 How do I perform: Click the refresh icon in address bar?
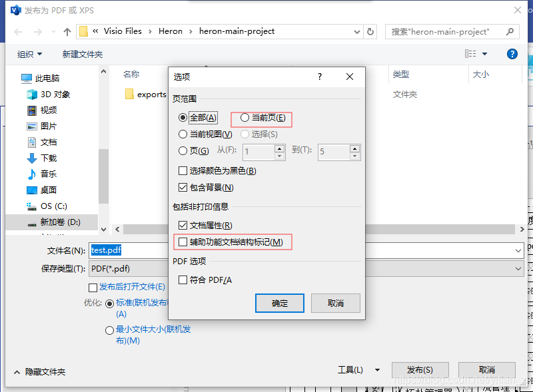click(x=370, y=31)
